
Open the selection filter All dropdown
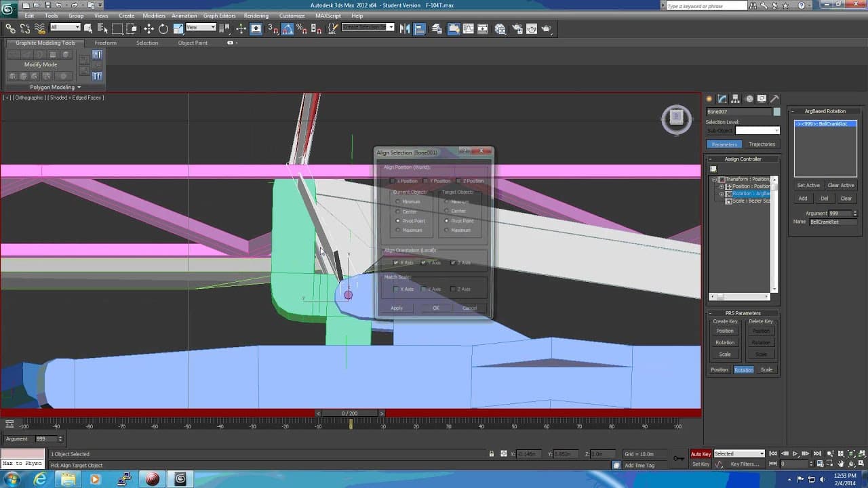(x=65, y=28)
